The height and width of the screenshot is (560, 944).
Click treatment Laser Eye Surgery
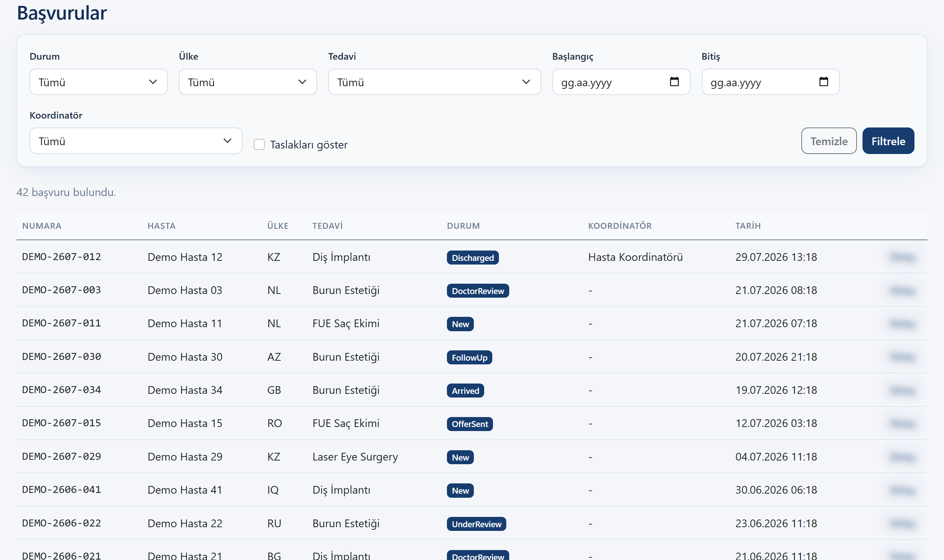(x=355, y=456)
